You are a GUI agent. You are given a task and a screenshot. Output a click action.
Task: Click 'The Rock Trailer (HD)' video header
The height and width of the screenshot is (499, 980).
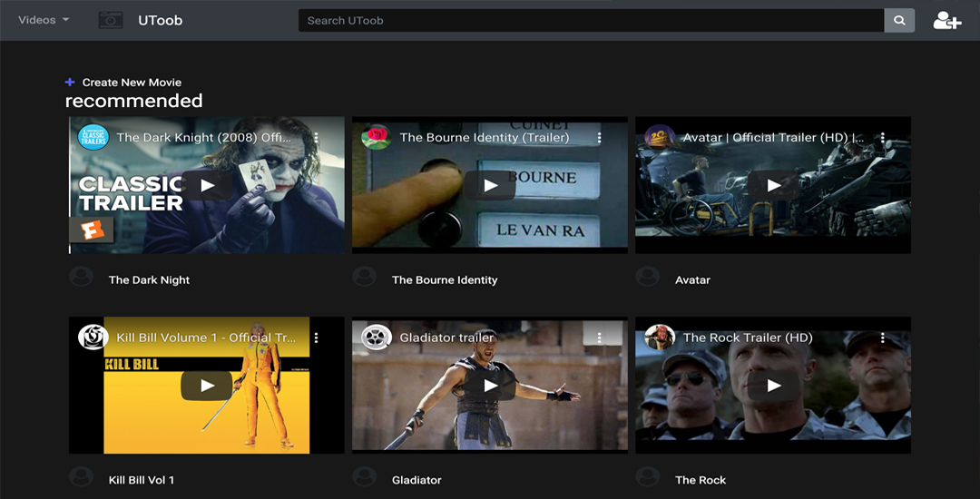click(x=748, y=338)
